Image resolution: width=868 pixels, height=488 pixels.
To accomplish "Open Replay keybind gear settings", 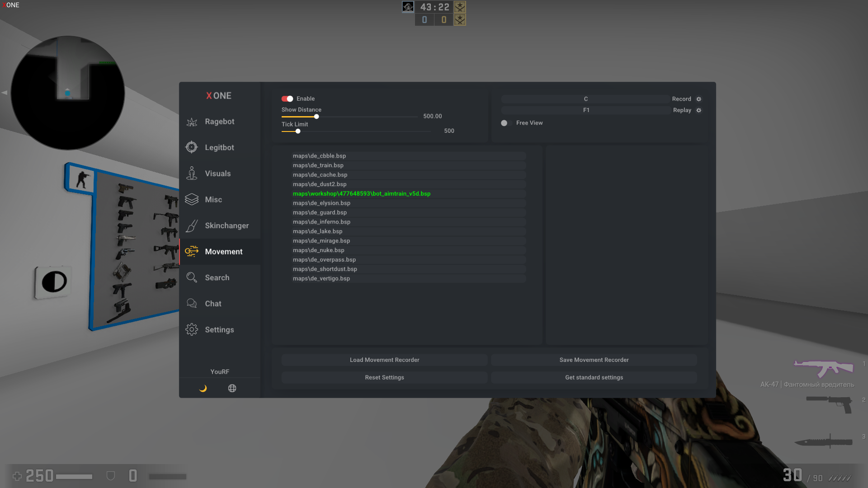I will tap(698, 110).
